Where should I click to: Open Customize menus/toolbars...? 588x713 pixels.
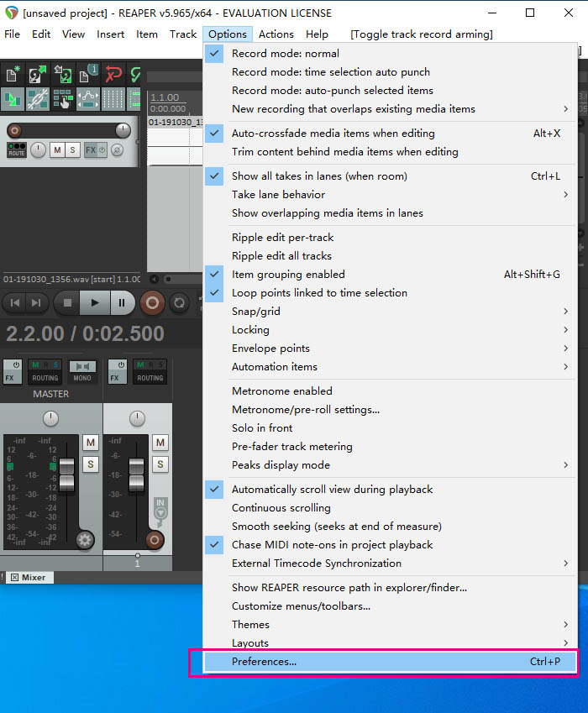[x=391, y=606]
